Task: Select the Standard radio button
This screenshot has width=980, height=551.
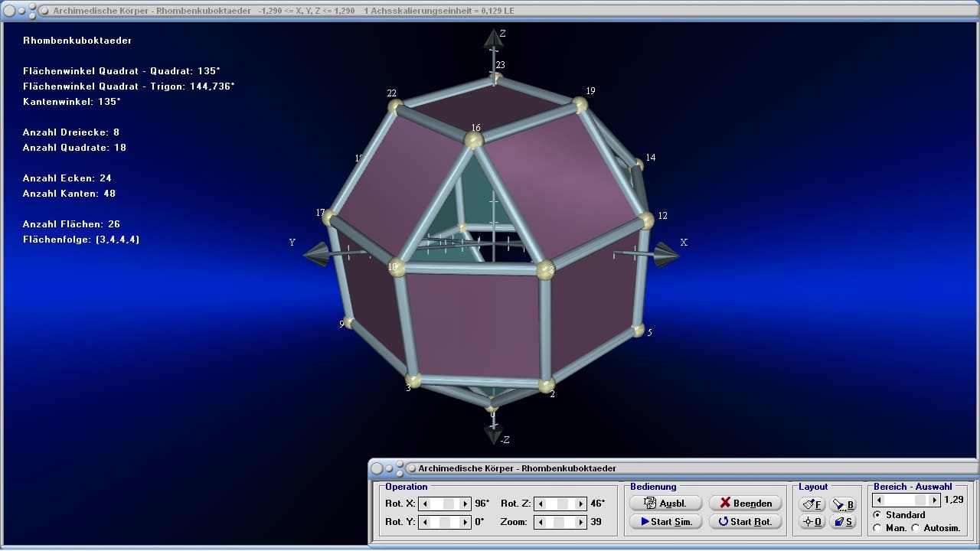Action: (x=877, y=515)
